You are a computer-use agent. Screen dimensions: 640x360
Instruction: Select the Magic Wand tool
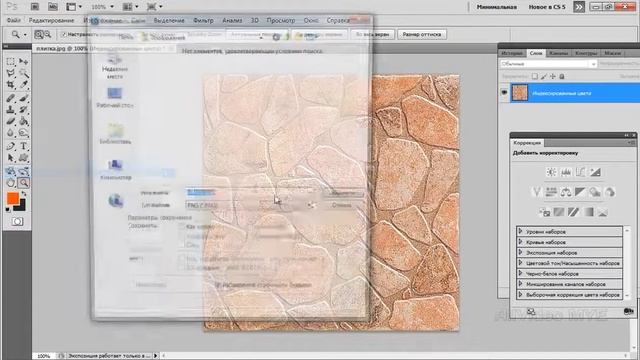point(24,73)
